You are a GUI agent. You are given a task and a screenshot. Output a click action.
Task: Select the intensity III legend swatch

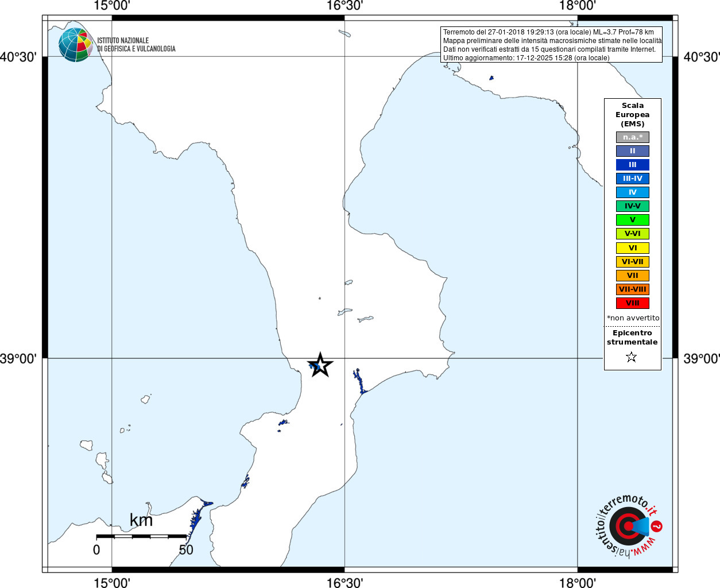633,165
